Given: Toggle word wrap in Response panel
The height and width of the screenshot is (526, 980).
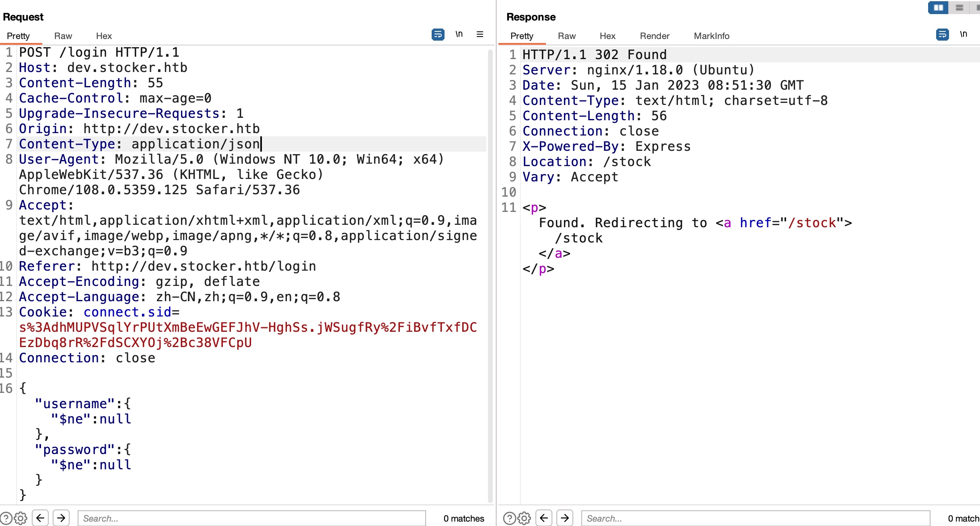Looking at the screenshot, I should (942, 35).
